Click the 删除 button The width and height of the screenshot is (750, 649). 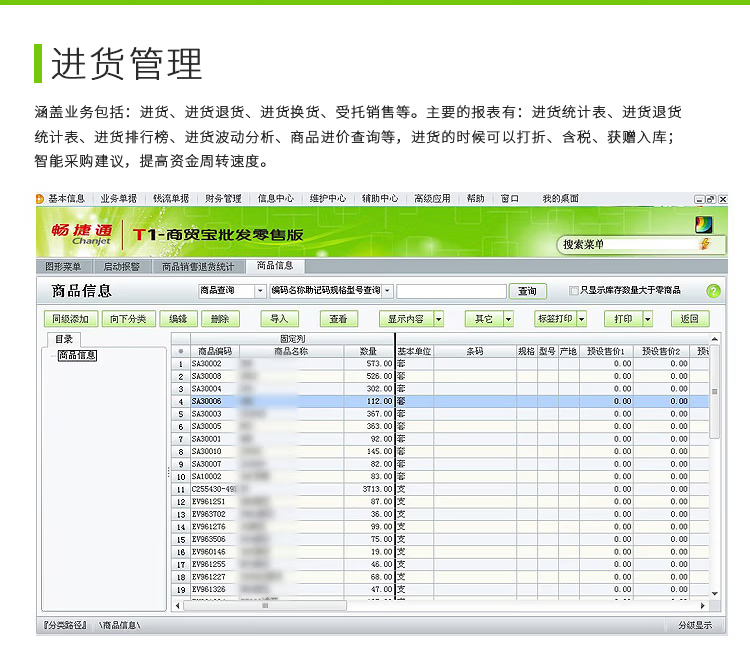pyautogui.click(x=220, y=319)
